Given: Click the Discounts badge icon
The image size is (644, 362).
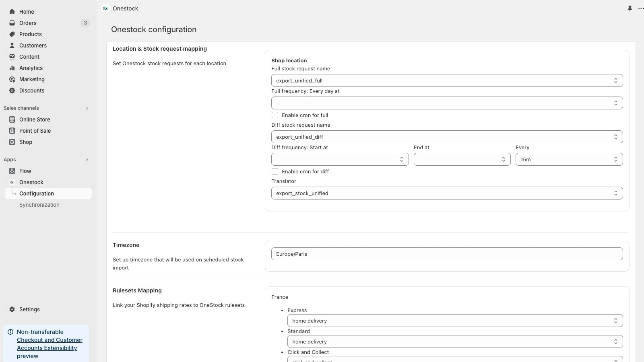Looking at the screenshot, I should pyautogui.click(x=12, y=90).
